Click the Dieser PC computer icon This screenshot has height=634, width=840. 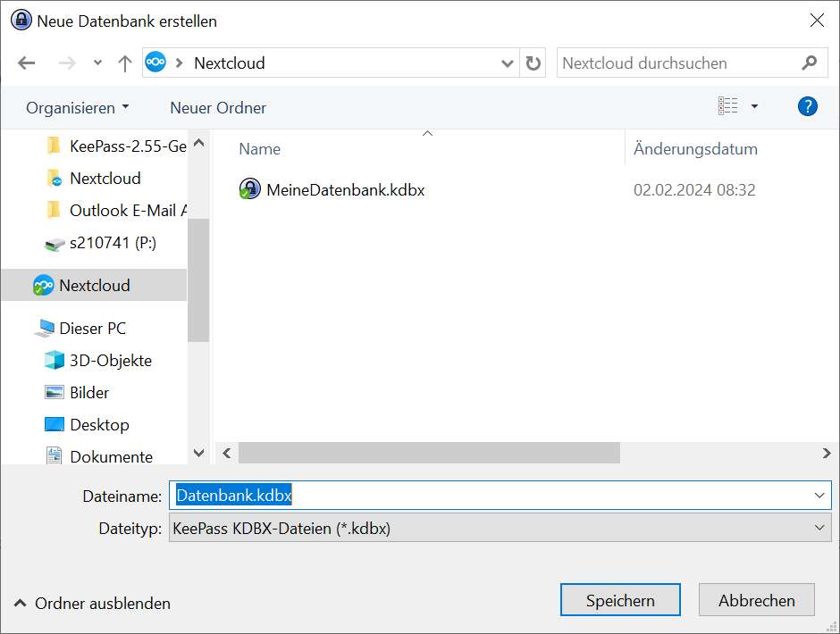(x=44, y=328)
